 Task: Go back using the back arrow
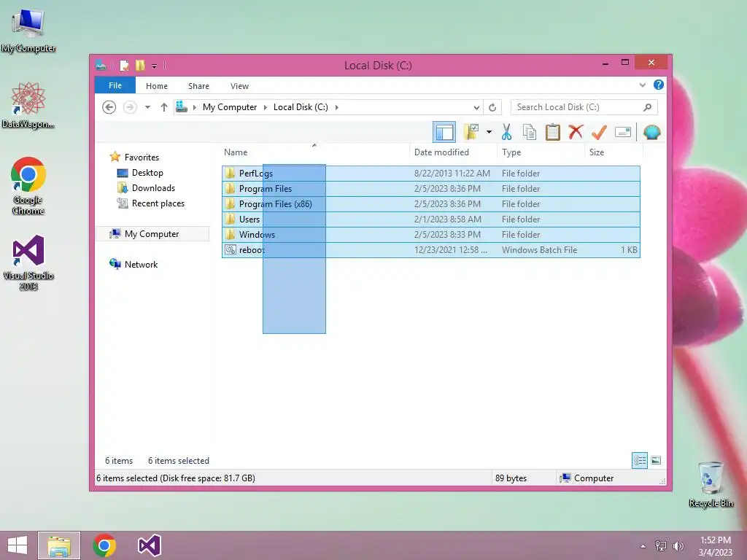click(109, 107)
